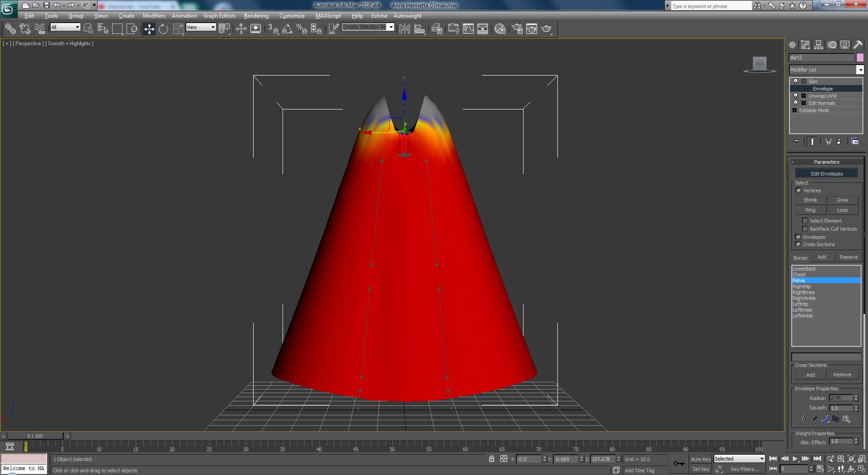Viewport: 868px width, 475px height.
Task: Enable the Backface Cull Vertices checkbox
Action: tap(805, 229)
